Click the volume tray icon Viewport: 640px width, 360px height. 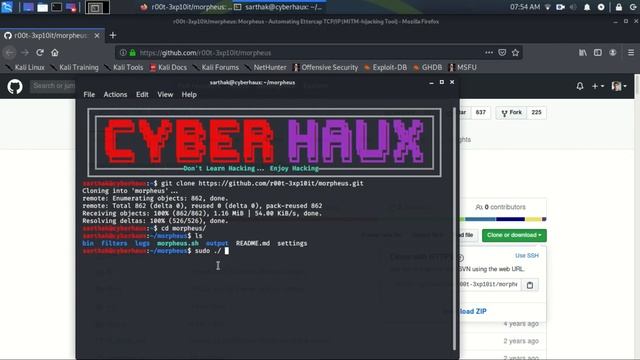pyautogui.click(x=573, y=7)
